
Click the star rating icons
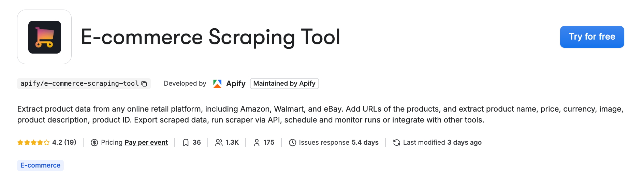tap(33, 143)
